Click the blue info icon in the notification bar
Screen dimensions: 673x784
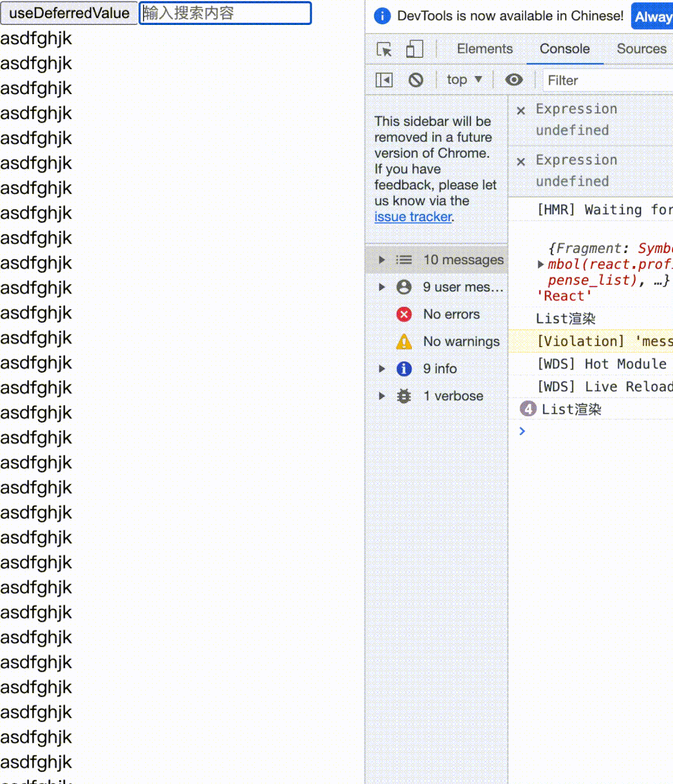pos(382,16)
